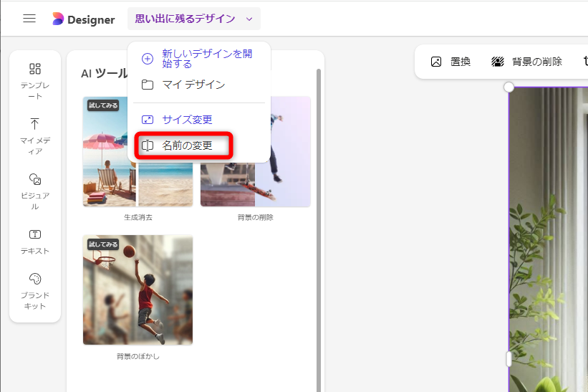Click the canvas image rotate handle circle
The width and height of the screenshot is (588, 392).
(509, 87)
